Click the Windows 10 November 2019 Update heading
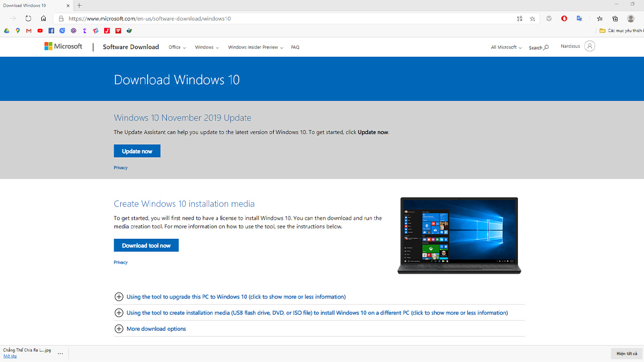 [x=182, y=118]
